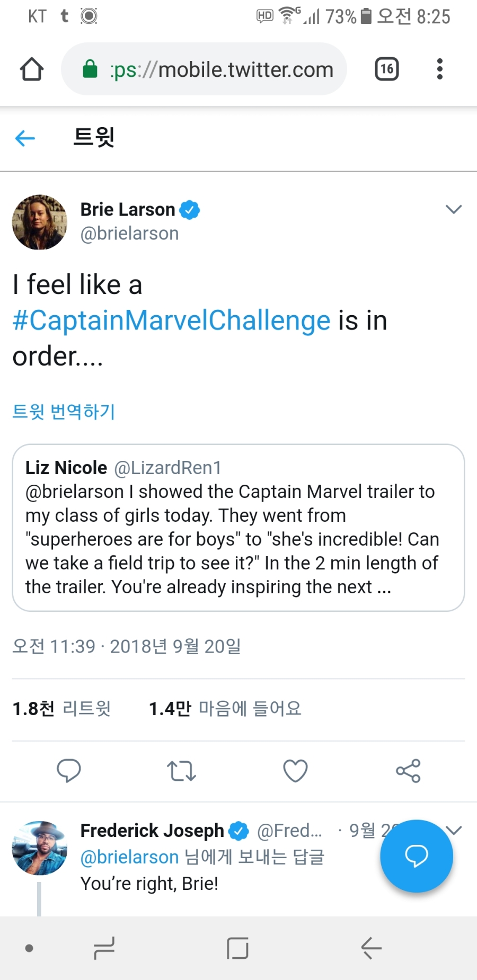Tap the blue floating reply button
The width and height of the screenshot is (477, 980).
417,856
